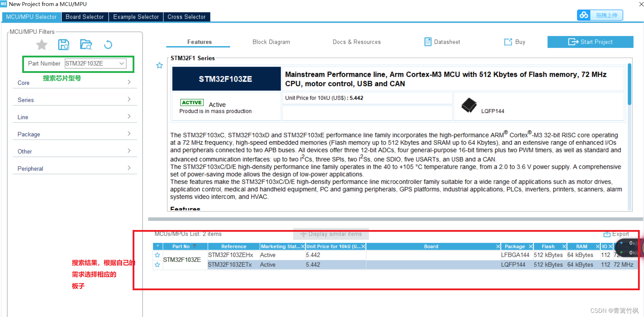This screenshot has width=644, height=317.
Task: Close the IO column via X
Action: coord(610,247)
